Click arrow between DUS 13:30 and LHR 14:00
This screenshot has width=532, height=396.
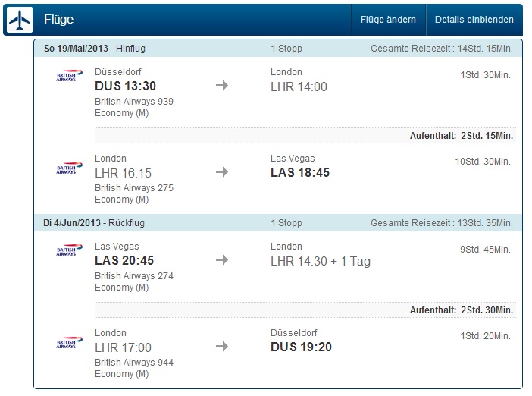[x=221, y=86]
